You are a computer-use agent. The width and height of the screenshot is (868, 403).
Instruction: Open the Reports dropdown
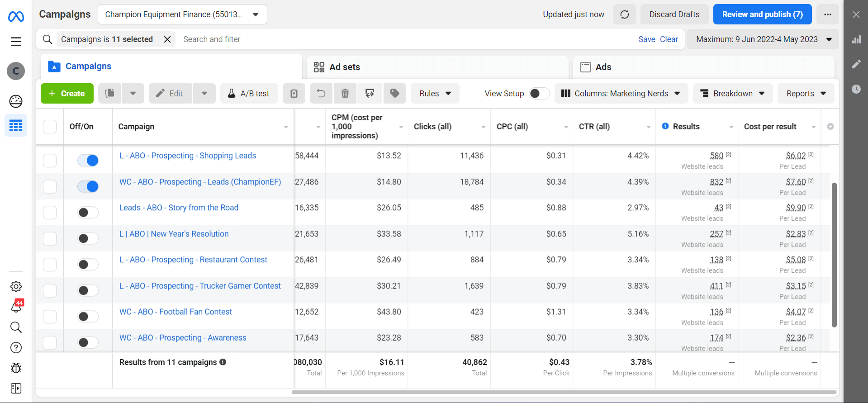click(806, 93)
